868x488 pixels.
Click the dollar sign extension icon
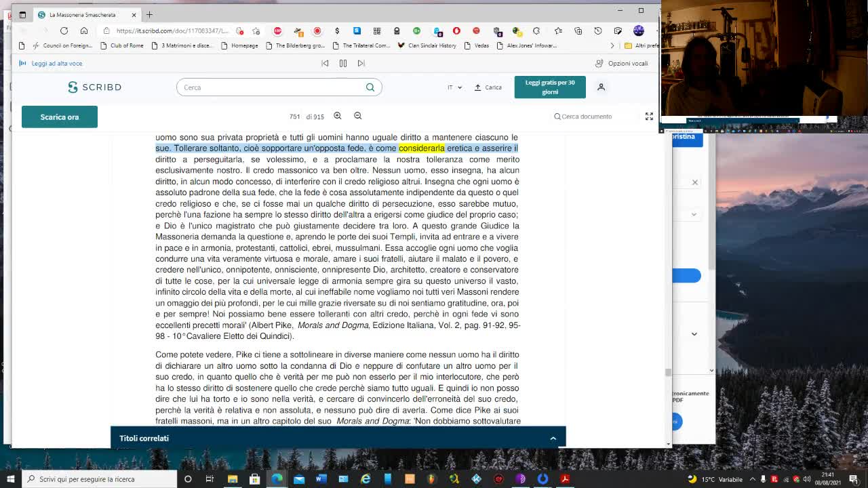(337, 30)
